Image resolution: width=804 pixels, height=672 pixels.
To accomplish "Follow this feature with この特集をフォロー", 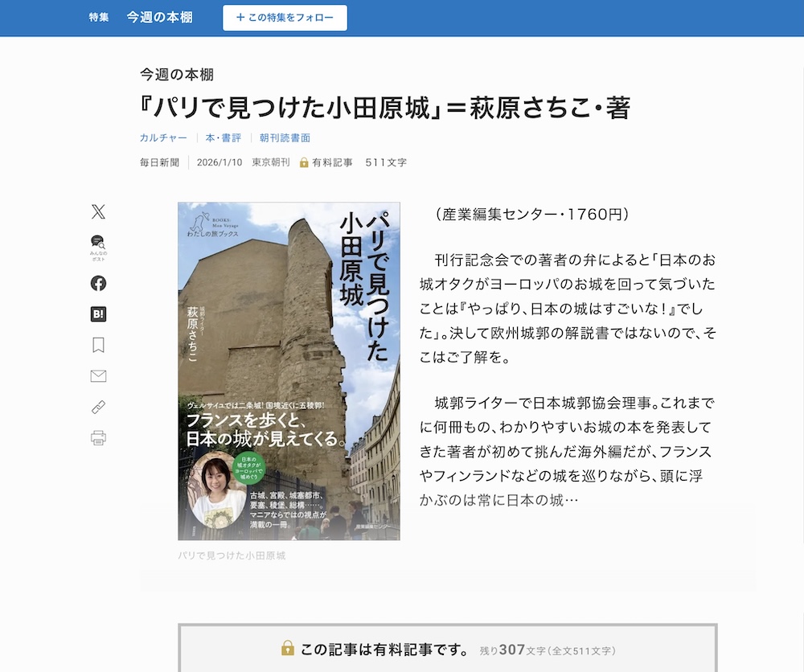I will (x=285, y=18).
